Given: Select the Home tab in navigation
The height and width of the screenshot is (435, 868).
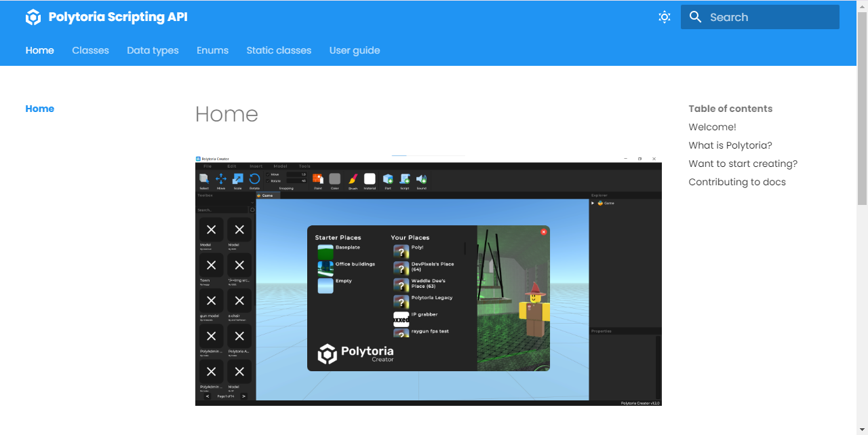Looking at the screenshot, I should pos(40,50).
